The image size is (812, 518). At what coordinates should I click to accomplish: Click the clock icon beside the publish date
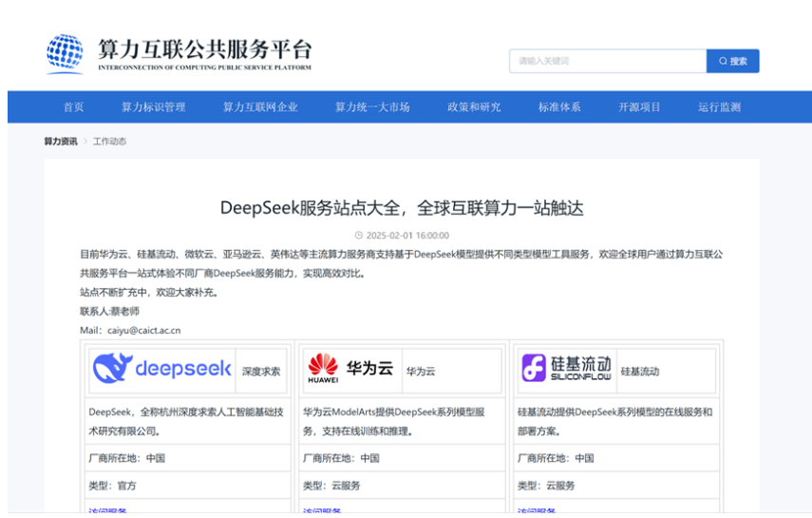(x=358, y=236)
